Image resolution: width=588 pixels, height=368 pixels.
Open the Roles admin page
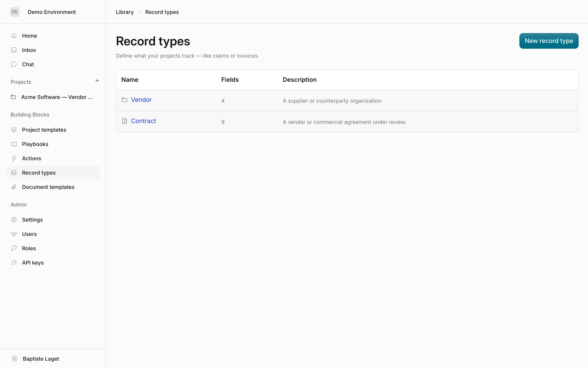pos(53,248)
